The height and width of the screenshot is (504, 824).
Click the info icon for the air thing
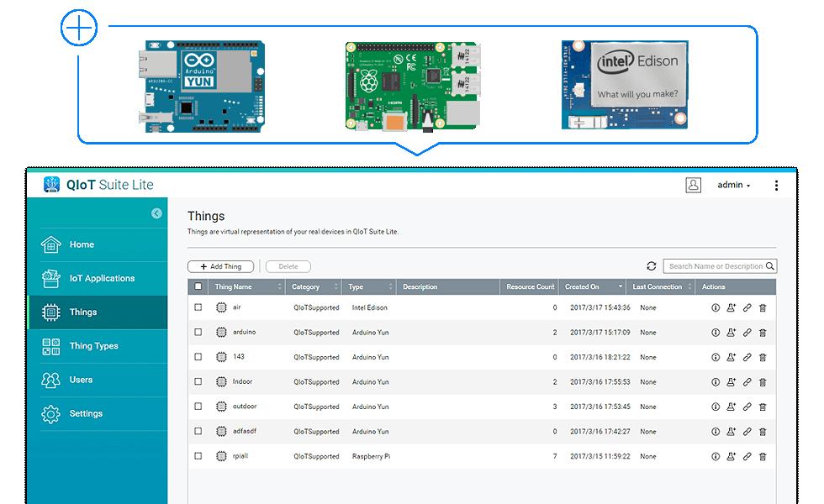click(x=716, y=307)
